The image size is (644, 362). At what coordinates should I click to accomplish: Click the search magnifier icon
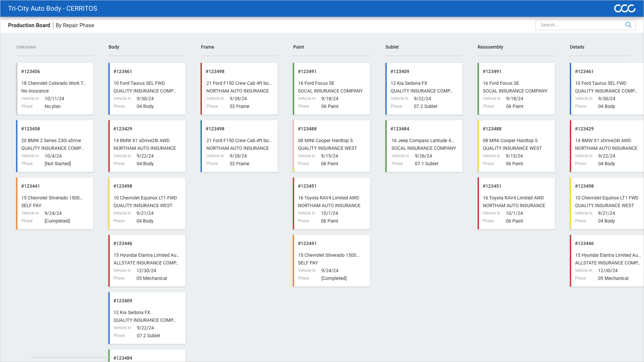[628, 25]
